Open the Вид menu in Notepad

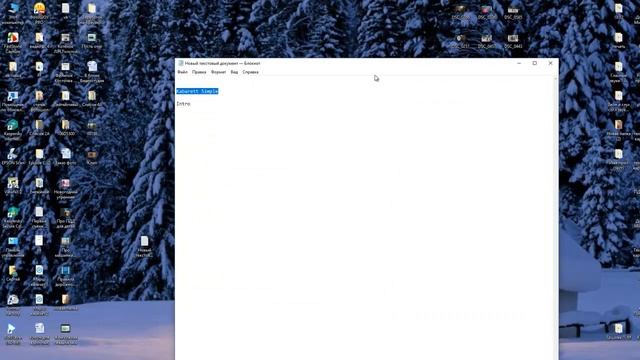(x=234, y=72)
